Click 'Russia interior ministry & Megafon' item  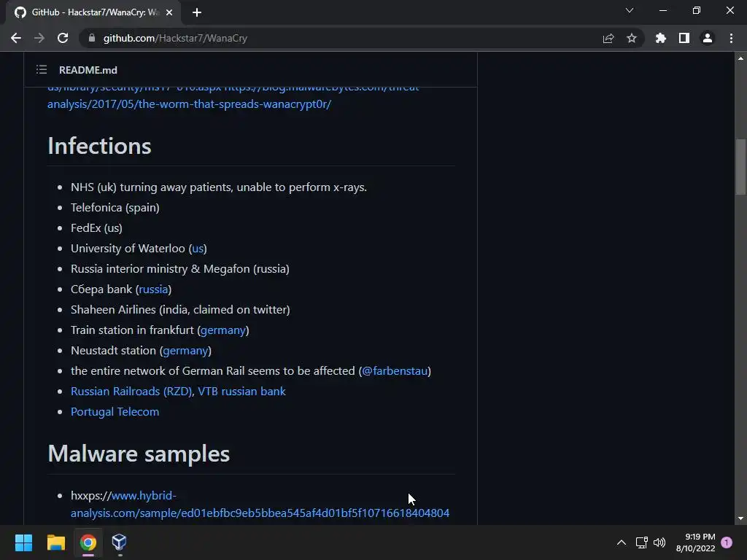click(x=180, y=269)
